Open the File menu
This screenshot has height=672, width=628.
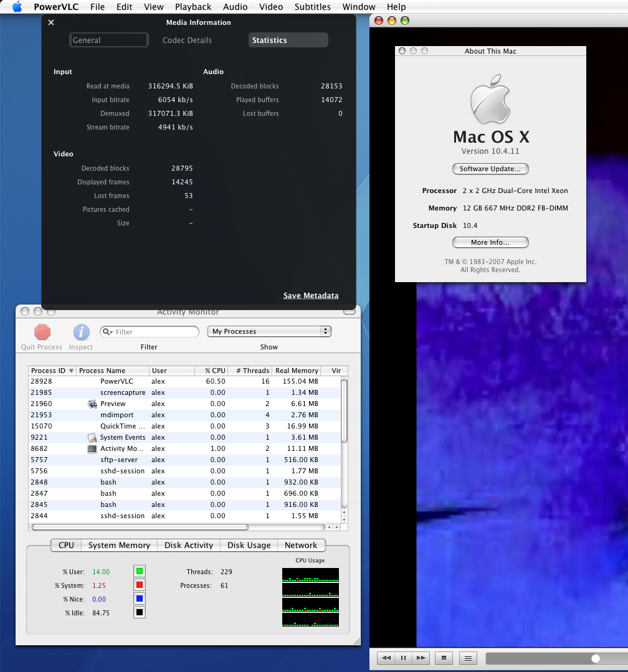97,7
